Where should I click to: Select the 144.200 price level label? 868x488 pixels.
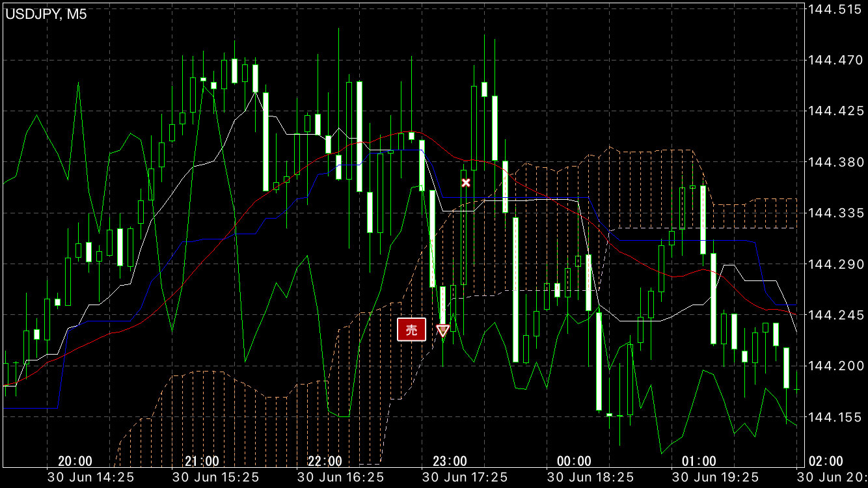tap(834, 366)
